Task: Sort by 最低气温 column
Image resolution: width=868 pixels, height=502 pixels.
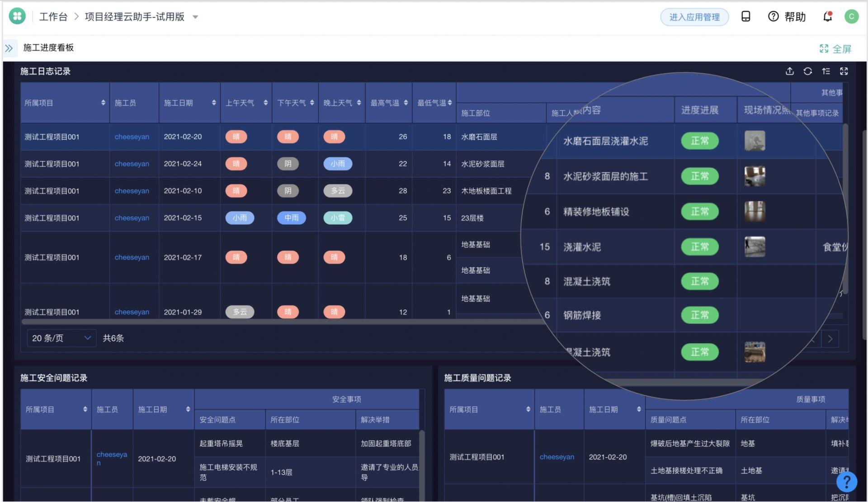Action: [x=450, y=103]
